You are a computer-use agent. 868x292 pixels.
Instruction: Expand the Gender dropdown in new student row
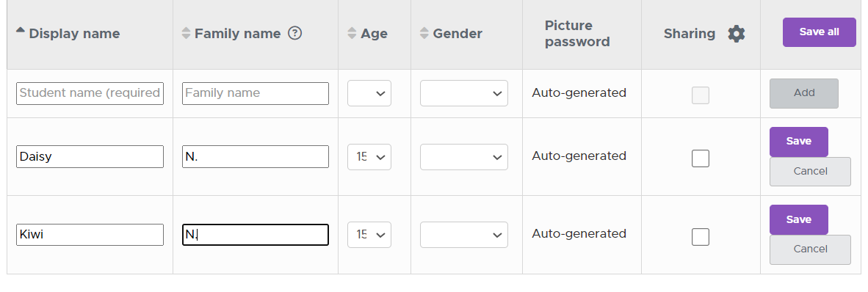click(464, 93)
